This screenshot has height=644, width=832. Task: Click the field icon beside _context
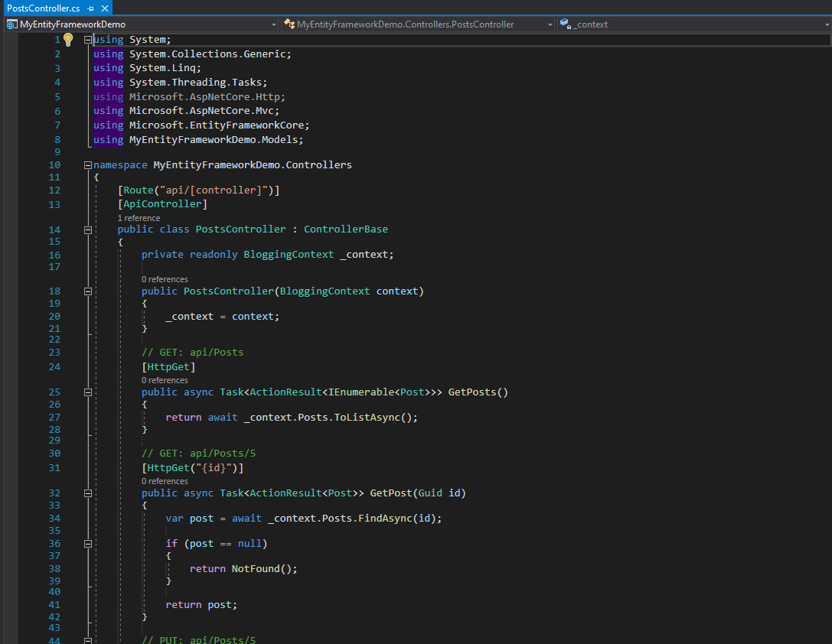(566, 24)
